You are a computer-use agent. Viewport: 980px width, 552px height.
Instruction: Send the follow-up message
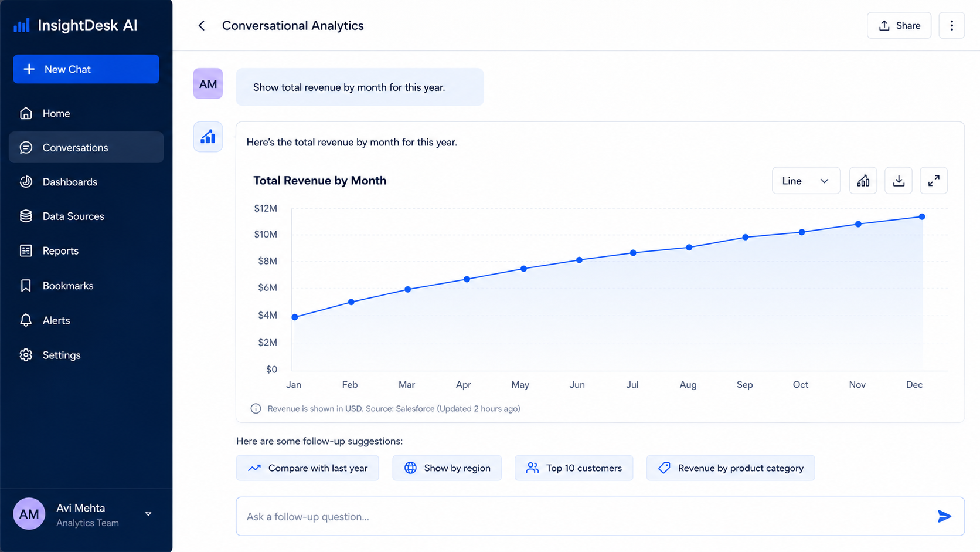pos(944,516)
